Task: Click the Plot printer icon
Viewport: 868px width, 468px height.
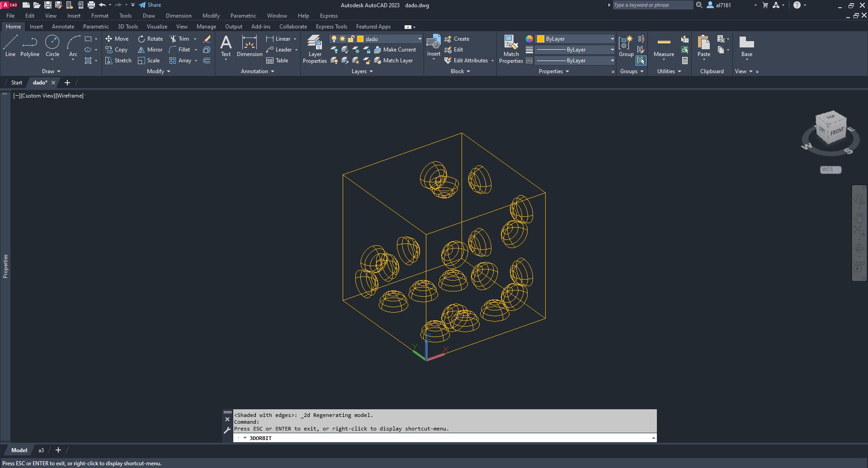Action: click(x=91, y=5)
